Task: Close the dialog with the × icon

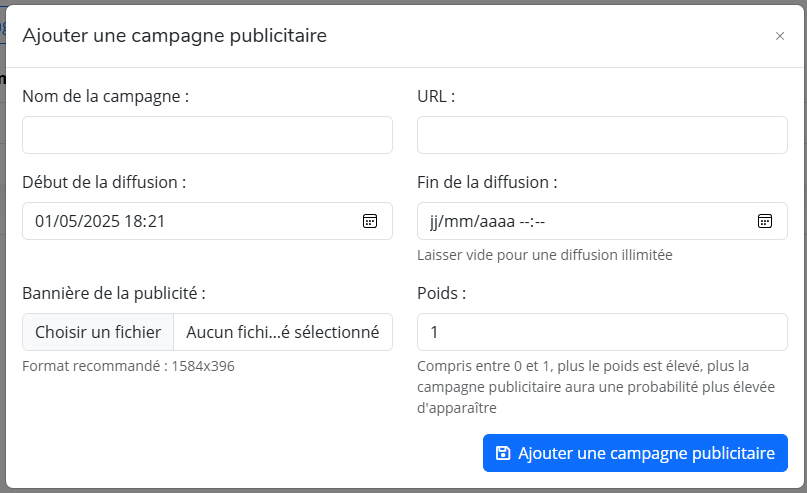Action: tap(780, 36)
